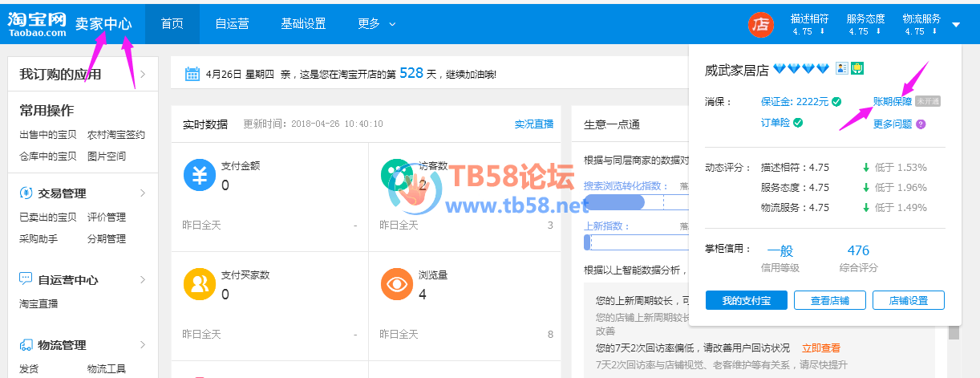Open 物流工具 link
Image resolution: width=980 pixels, height=378 pixels.
point(107,369)
